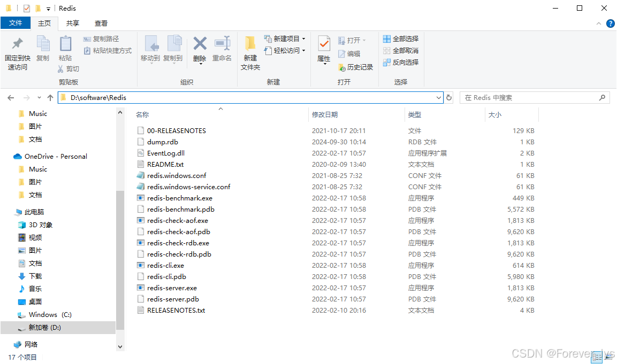Select the redis-server.exe application icon

(x=141, y=288)
